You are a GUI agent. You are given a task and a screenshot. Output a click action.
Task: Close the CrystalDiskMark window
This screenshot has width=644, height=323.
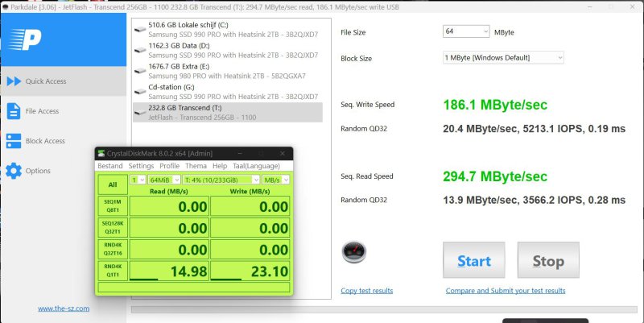pos(283,154)
